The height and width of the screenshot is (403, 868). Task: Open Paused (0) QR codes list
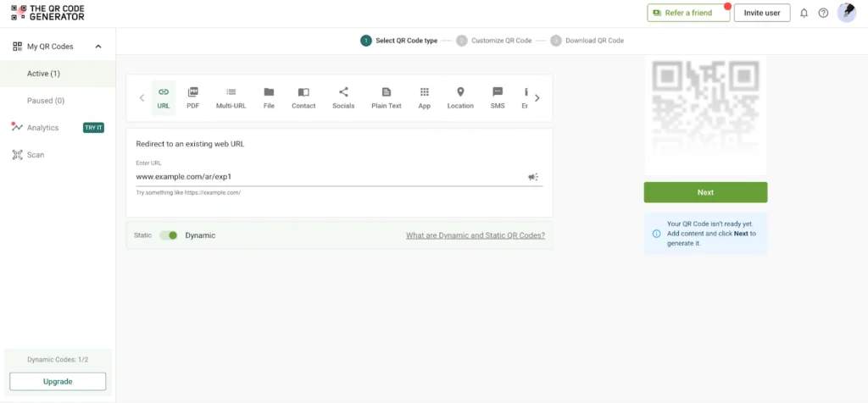[58, 101]
